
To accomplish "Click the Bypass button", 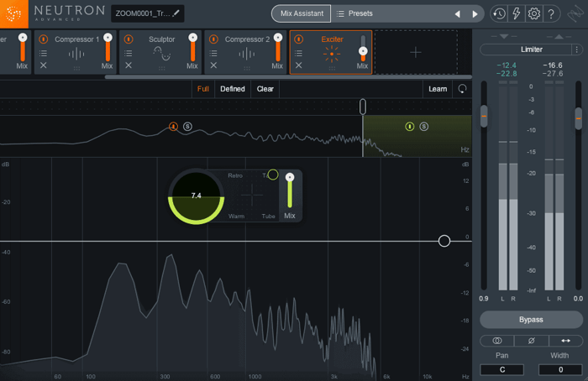I will click(531, 320).
